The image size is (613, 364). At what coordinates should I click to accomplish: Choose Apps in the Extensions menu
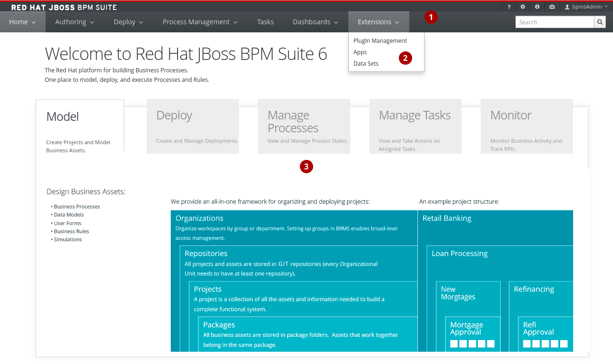pos(360,52)
